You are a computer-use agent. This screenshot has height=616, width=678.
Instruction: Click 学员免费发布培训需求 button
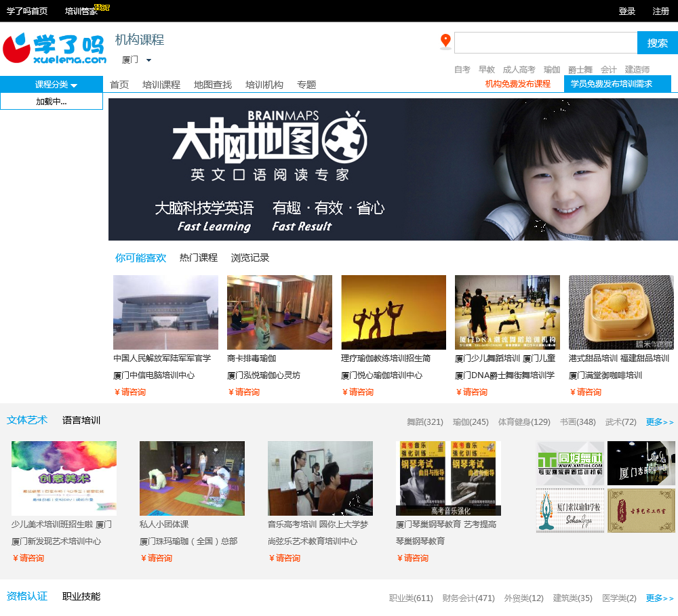coord(618,84)
